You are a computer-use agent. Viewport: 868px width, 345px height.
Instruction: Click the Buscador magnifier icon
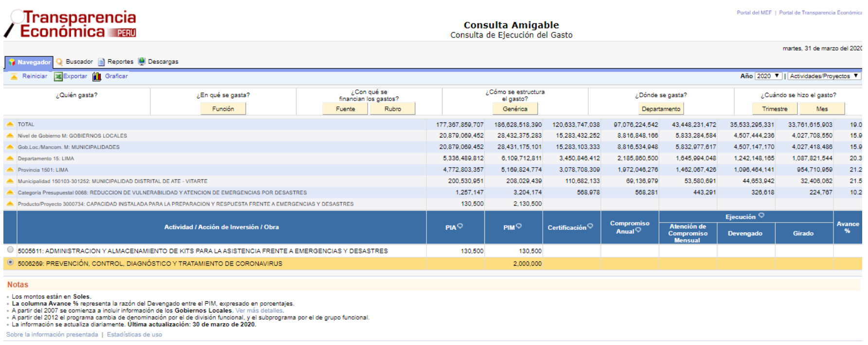click(x=60, y=62)
